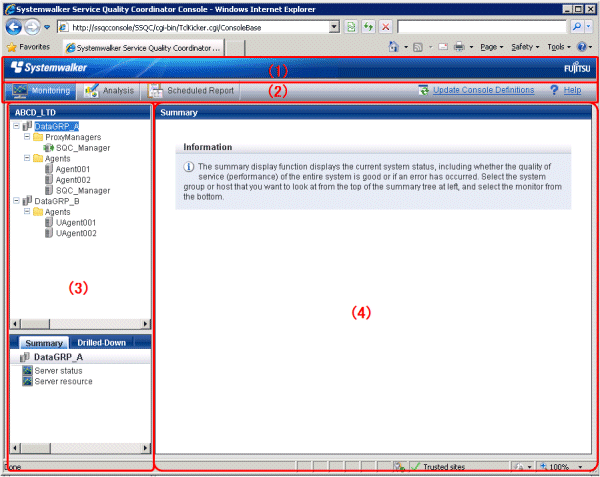Select DataGRP_A in the tree
Image resolution: width=600 pixels, height=477 pixels.
click(57, 126)
